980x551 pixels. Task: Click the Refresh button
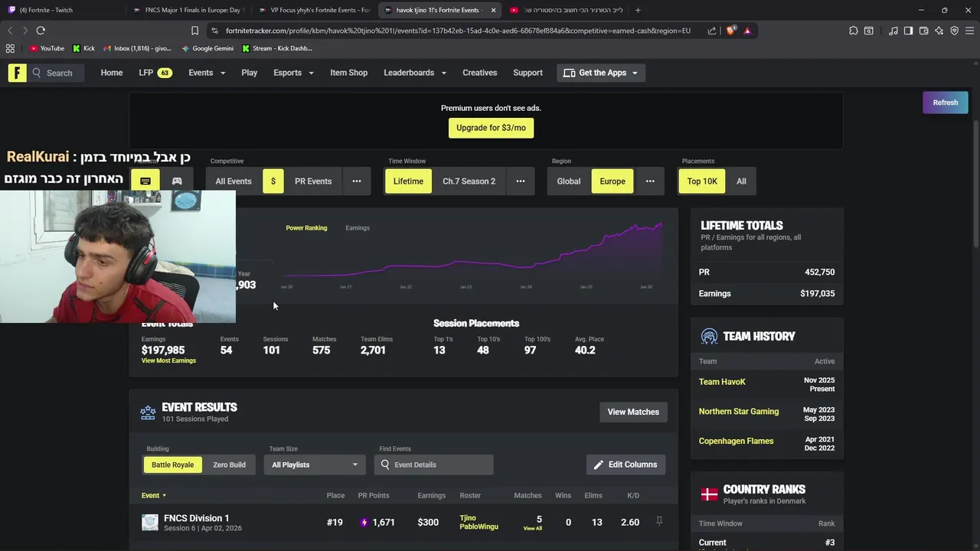point(946,103)
